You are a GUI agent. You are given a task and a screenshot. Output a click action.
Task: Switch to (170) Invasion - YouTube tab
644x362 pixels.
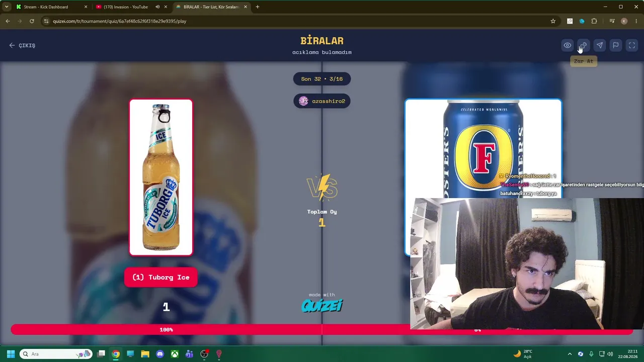(x=126, y=7)
